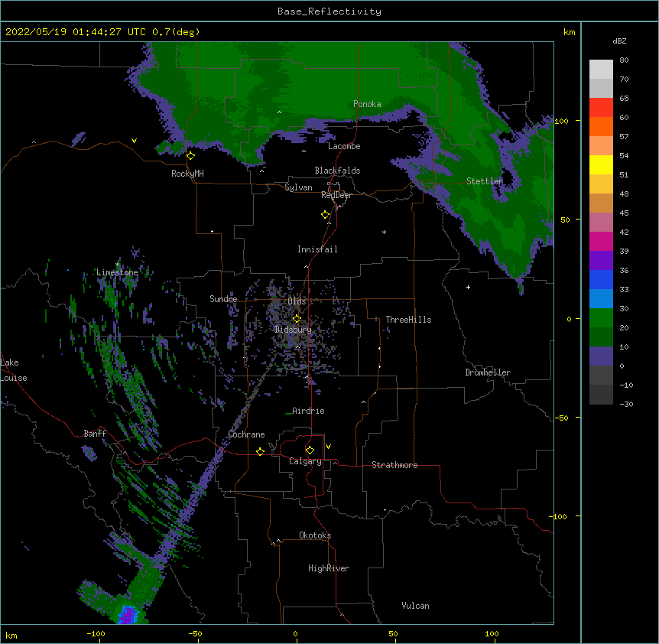This screenshot has height=644, width=659.
Task: Click the white asterisk marker east of Innisfail
Action: point(384,232)
